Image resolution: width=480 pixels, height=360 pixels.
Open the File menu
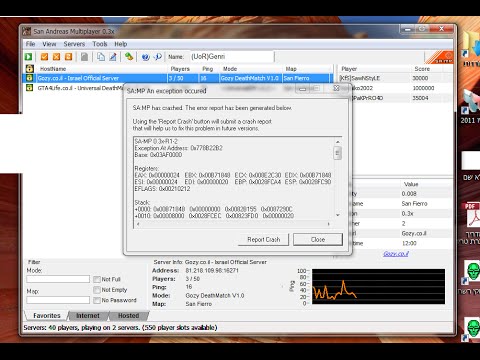tap(30, 44)
